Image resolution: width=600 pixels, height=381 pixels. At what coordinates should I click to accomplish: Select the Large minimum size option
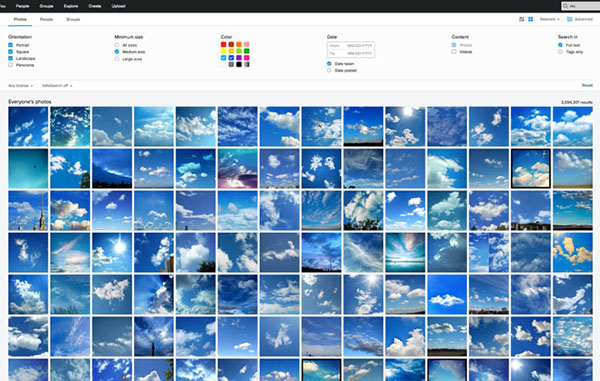[x=117, y=59]
